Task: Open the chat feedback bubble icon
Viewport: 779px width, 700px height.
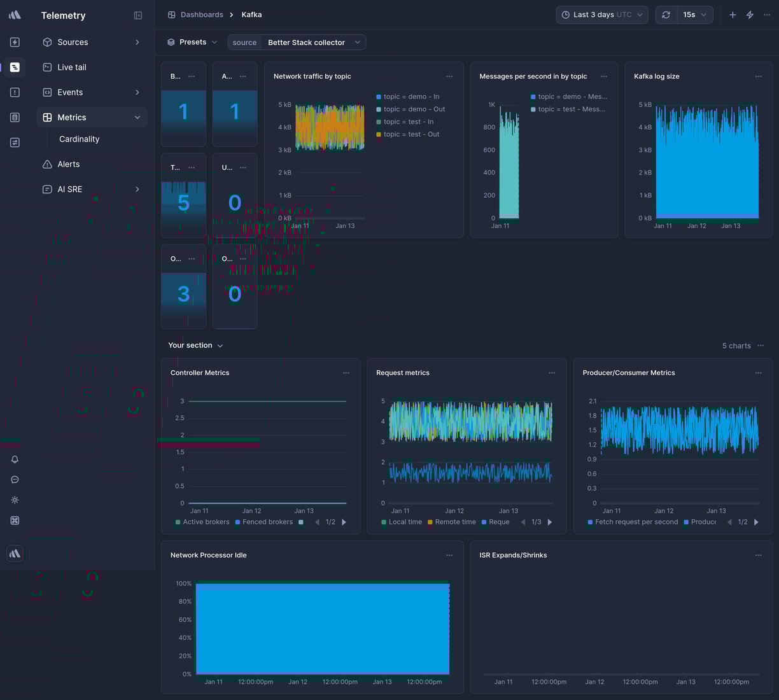Action: (x=15, y=480)
